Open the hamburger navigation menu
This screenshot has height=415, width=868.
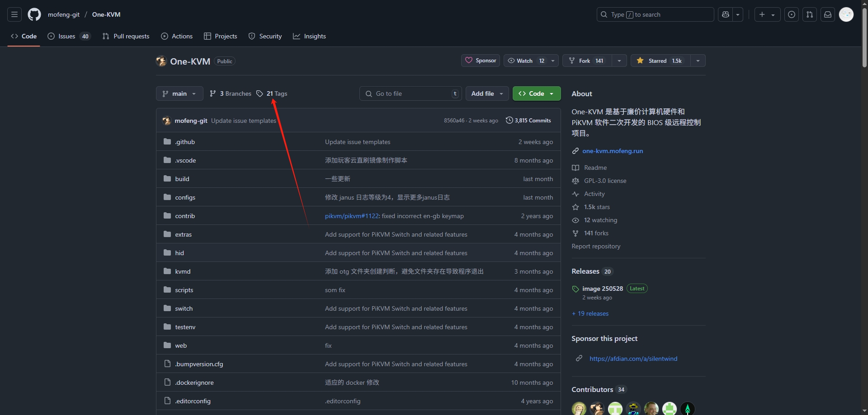point(14,14)
